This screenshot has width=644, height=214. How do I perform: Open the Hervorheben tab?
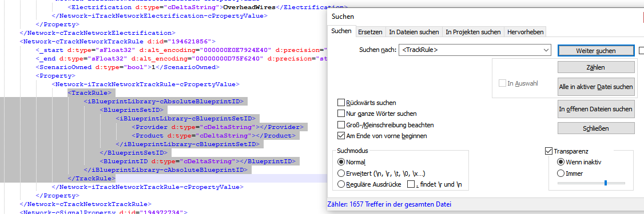pyautogui.click(x=525, y=31)
